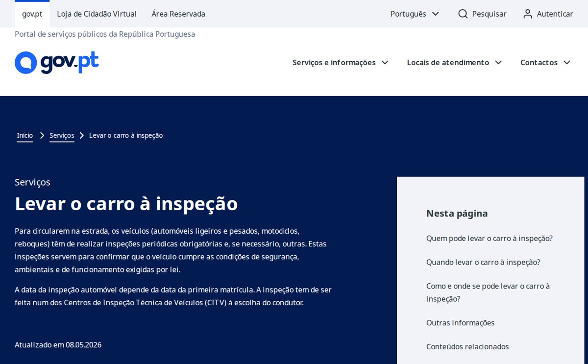Image resolution: width=588 pixels, height=364 pixels.
Task: Open the Português language dropdown
Action: [x=415, y=14]
